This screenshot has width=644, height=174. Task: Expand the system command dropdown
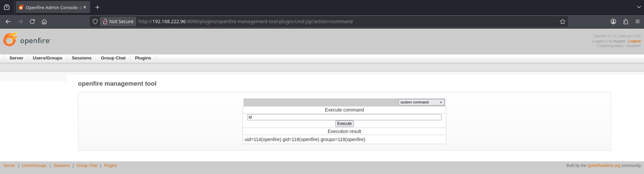[421, 102]
